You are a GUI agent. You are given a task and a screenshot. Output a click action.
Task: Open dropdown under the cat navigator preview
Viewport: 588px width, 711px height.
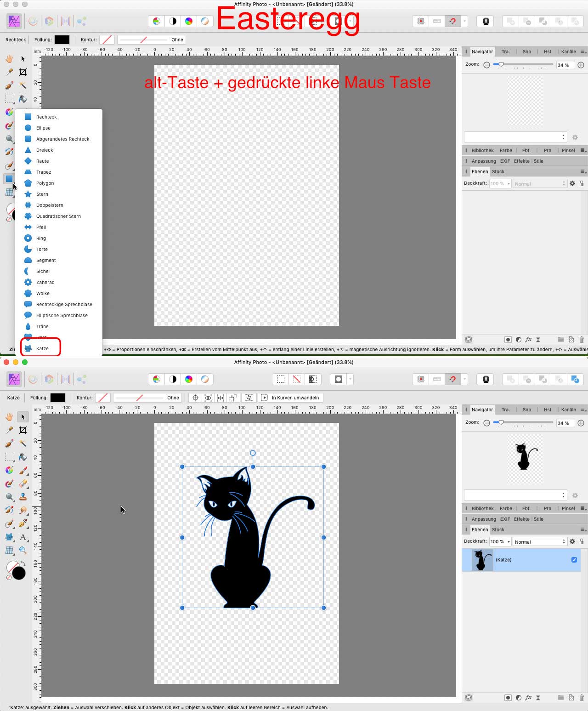coord(515,495)
